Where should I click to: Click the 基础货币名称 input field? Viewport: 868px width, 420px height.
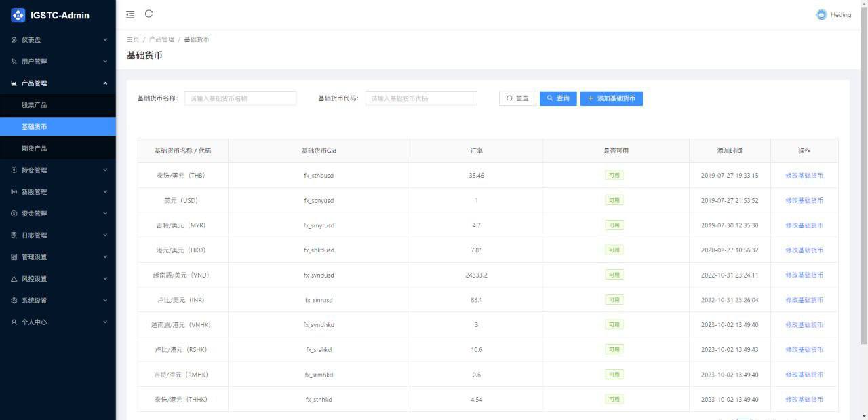(x=241, y=98)
